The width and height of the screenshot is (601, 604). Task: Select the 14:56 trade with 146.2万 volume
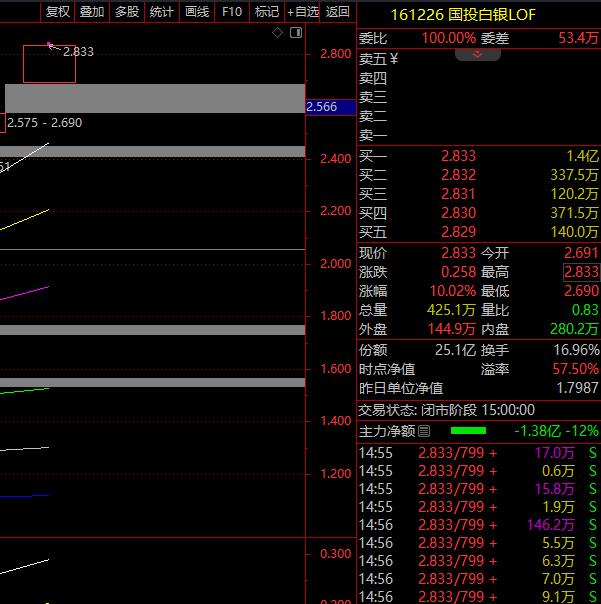pos(478,525)
